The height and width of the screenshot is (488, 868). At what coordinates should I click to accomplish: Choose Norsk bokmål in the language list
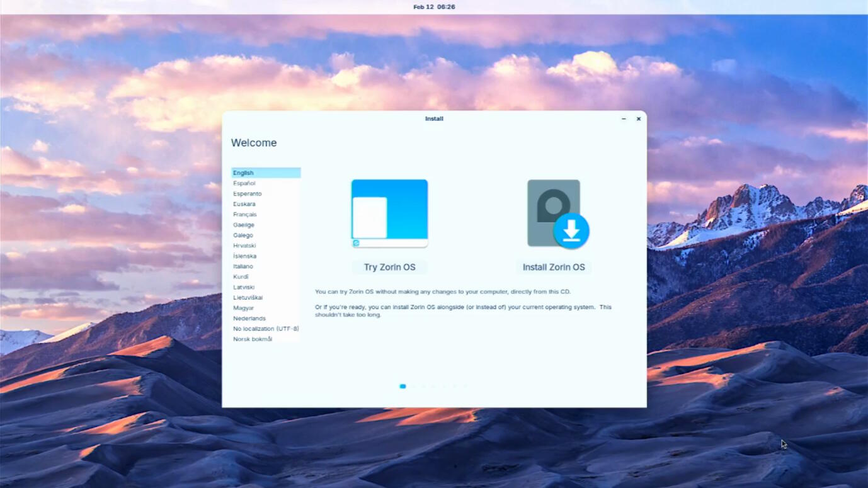[x=266, y=339]
